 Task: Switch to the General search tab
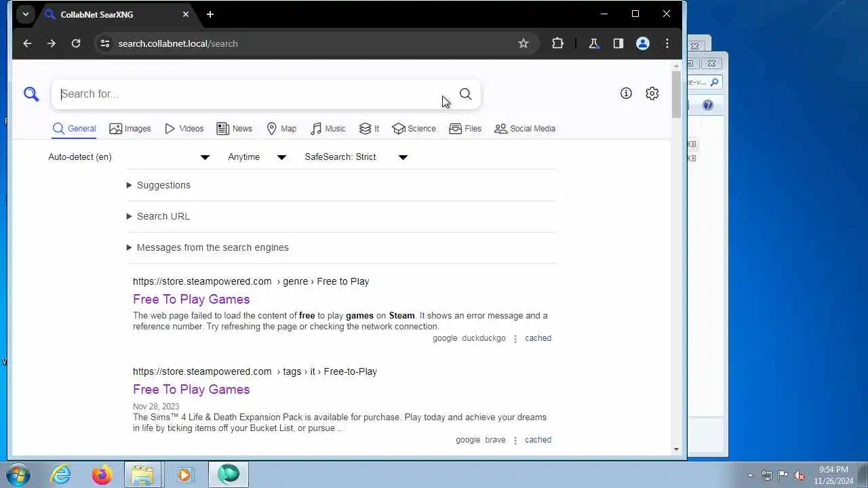coord(75,128)
